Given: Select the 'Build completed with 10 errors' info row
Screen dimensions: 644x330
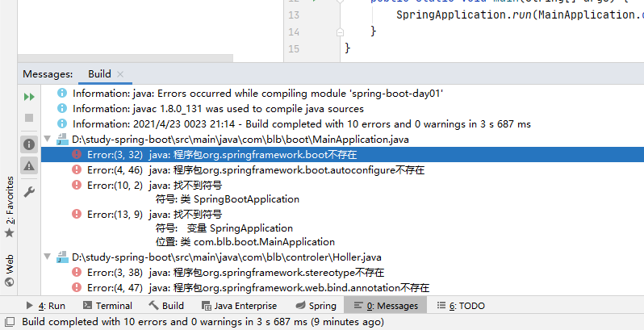Looking at the screenshot, I should click(x=301, y=124).
